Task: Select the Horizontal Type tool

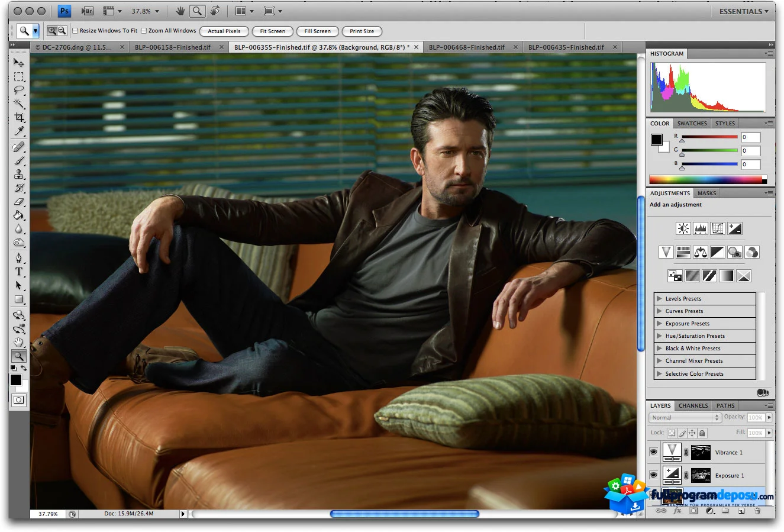Action: 19,272
